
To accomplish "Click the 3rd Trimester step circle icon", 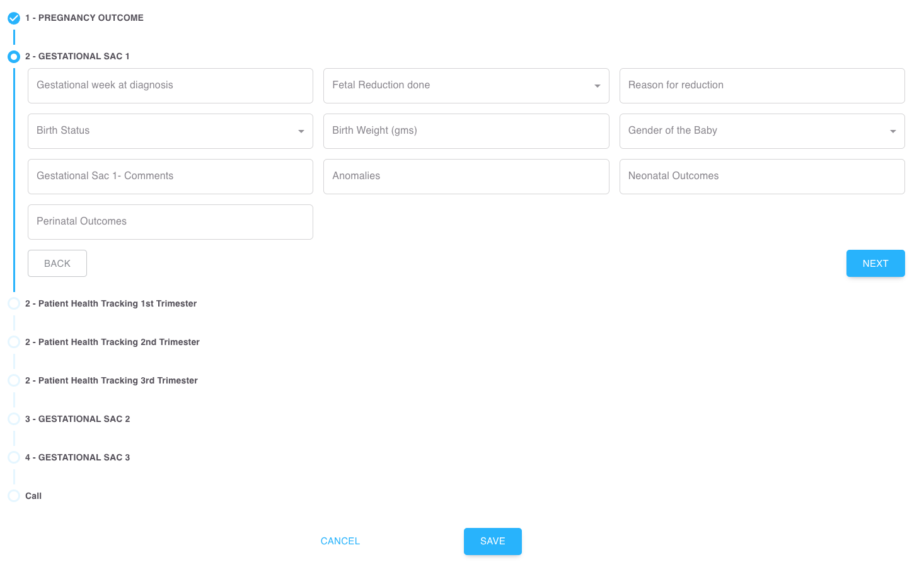I will click(14, 380).
